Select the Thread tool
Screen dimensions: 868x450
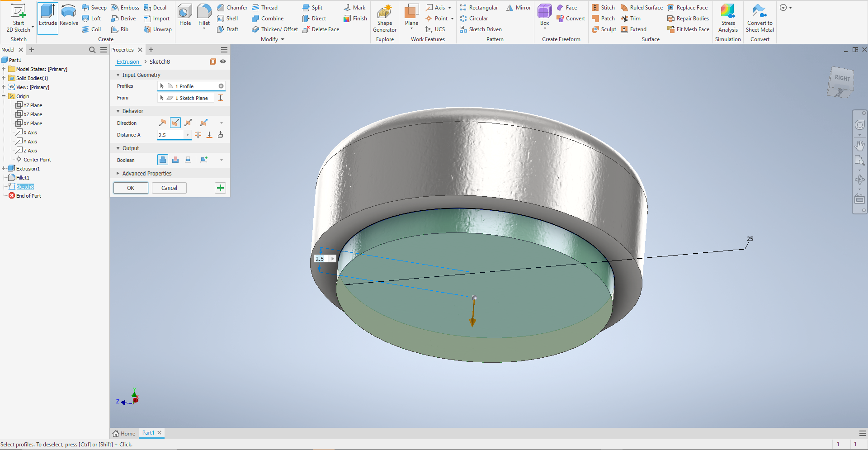[264, 8]
